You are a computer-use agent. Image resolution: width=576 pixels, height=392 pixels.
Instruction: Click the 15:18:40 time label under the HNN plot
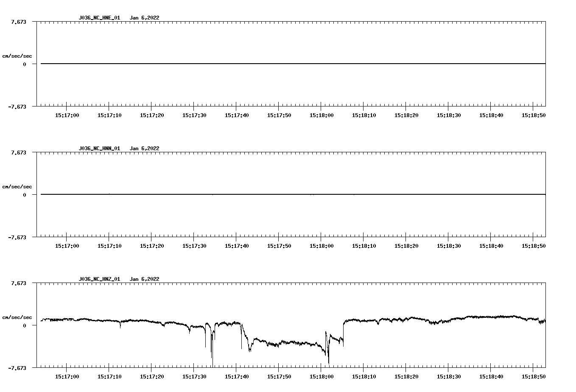491,246
